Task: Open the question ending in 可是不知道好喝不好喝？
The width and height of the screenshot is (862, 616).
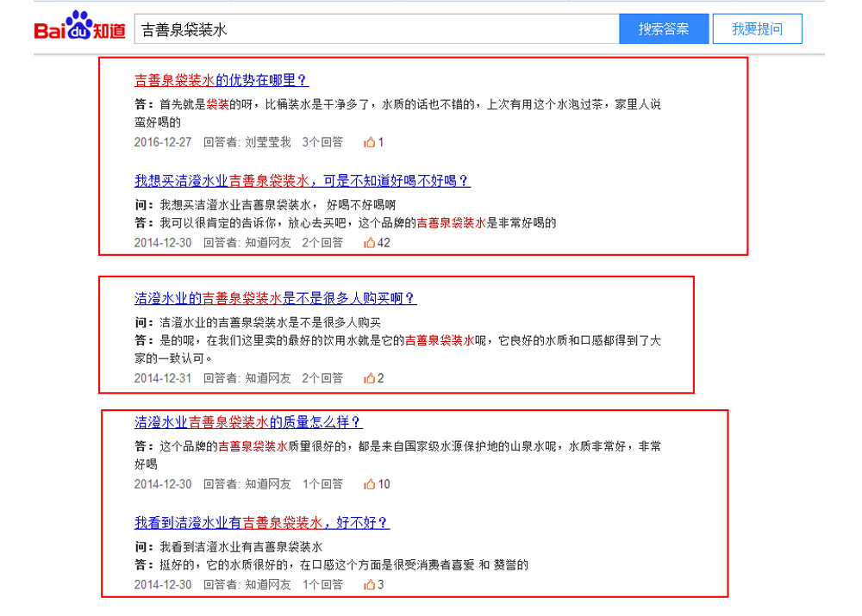Action: point(302,181)
